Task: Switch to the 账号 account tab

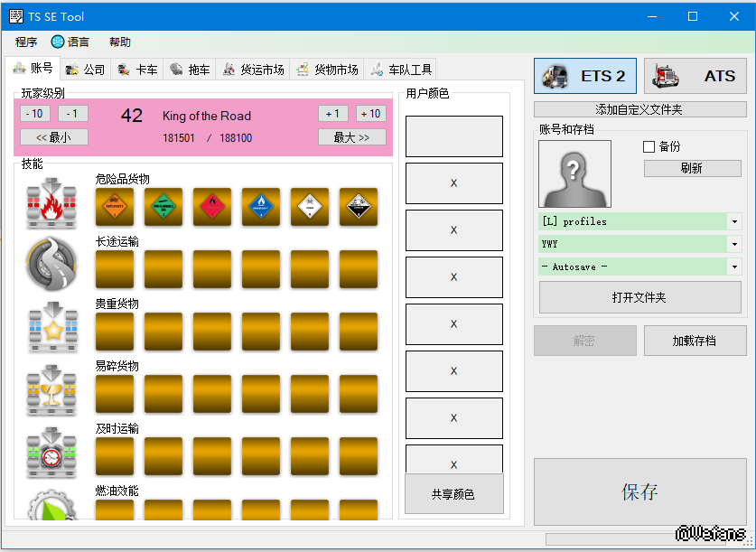Action: point(33,68)
